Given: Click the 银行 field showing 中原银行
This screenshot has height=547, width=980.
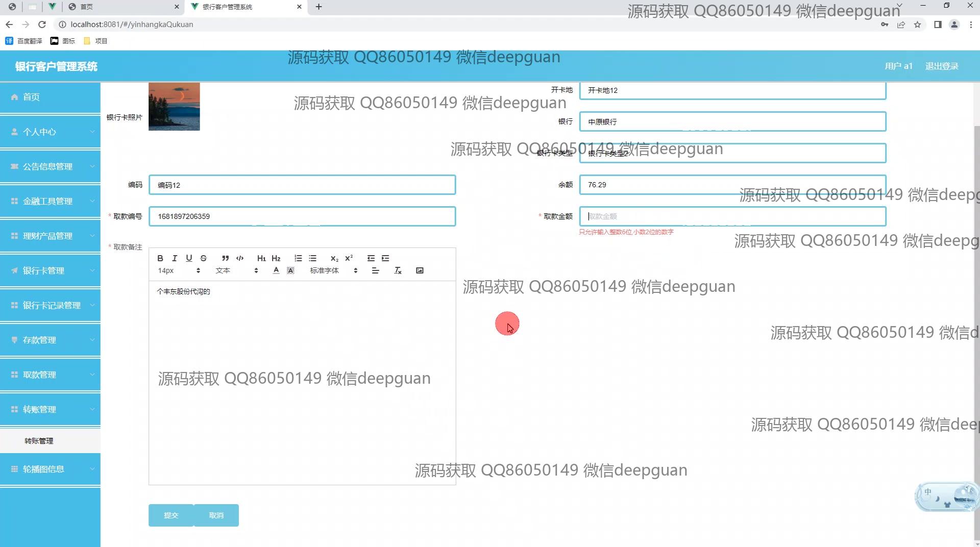Looking at the screenshot, I should pyautogui.click(x=732, y=121).
